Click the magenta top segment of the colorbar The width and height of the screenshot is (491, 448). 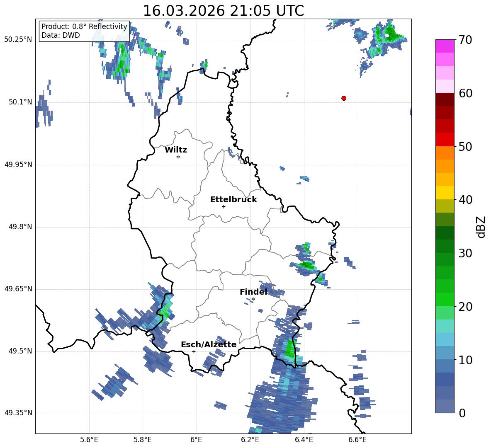click(445, 46)
